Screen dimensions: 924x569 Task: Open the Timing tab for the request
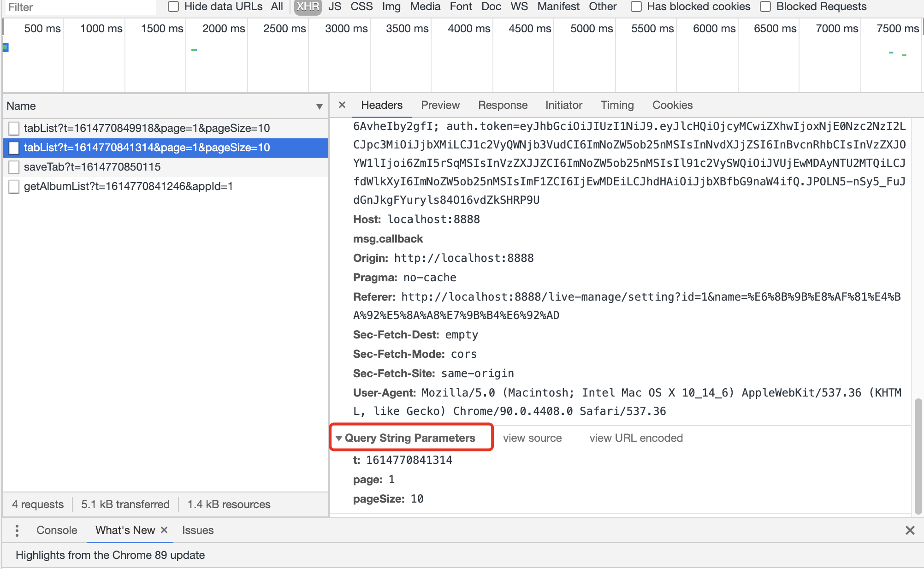(617, 105)
